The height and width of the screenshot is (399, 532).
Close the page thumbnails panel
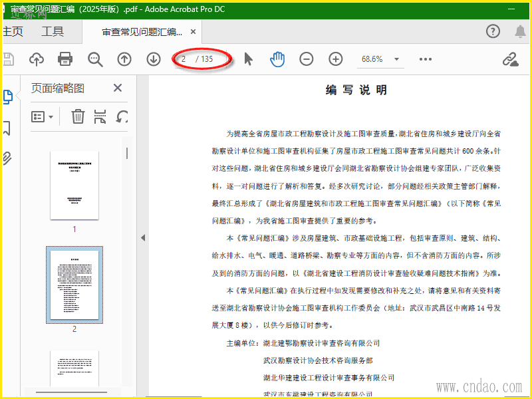click(x=118, y=88)
